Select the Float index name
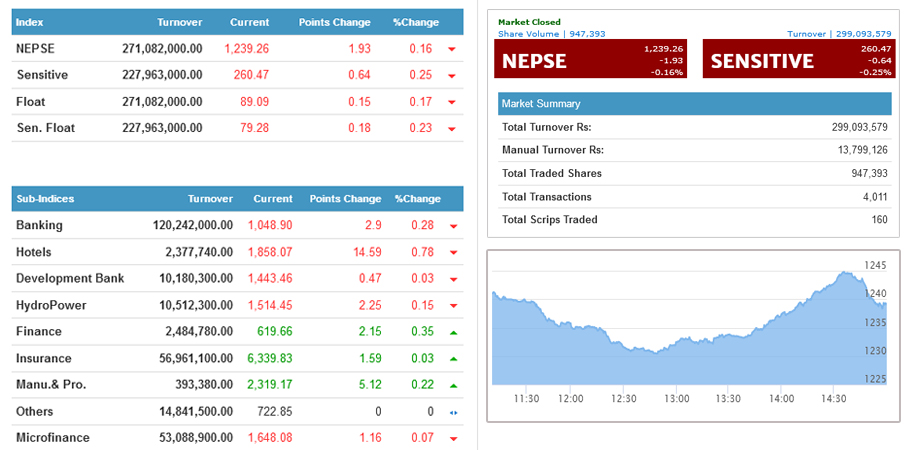920x450 pixels. (x=31, y=102)
